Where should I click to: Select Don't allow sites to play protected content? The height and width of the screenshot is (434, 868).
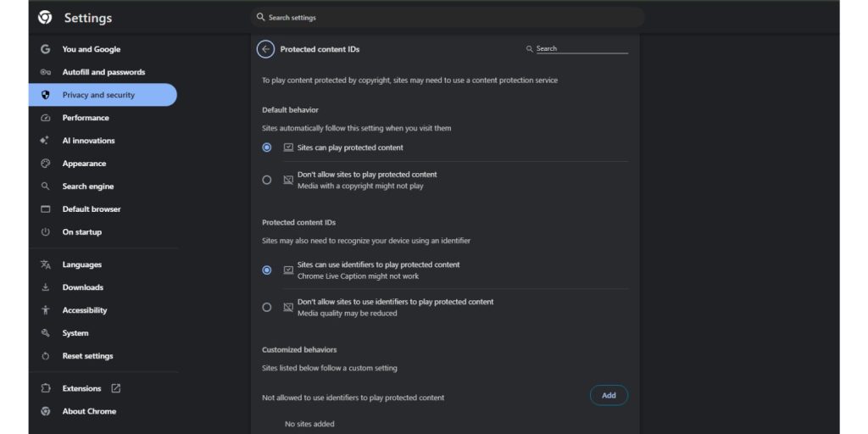point(267,180)
